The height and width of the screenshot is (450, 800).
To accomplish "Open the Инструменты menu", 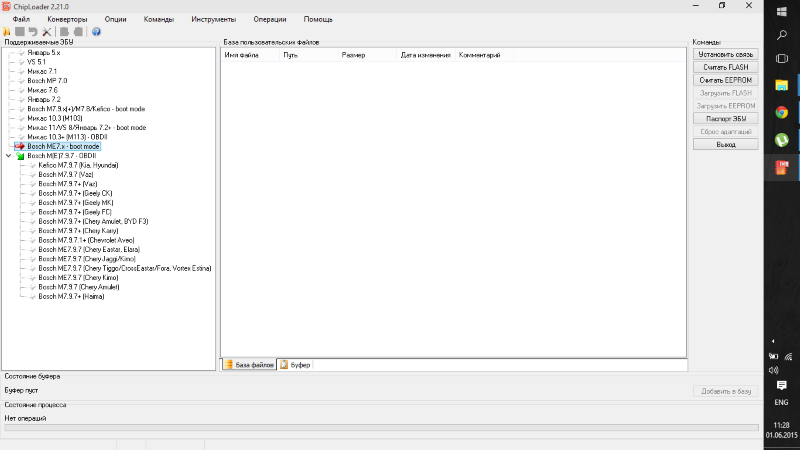I will 214,19.
